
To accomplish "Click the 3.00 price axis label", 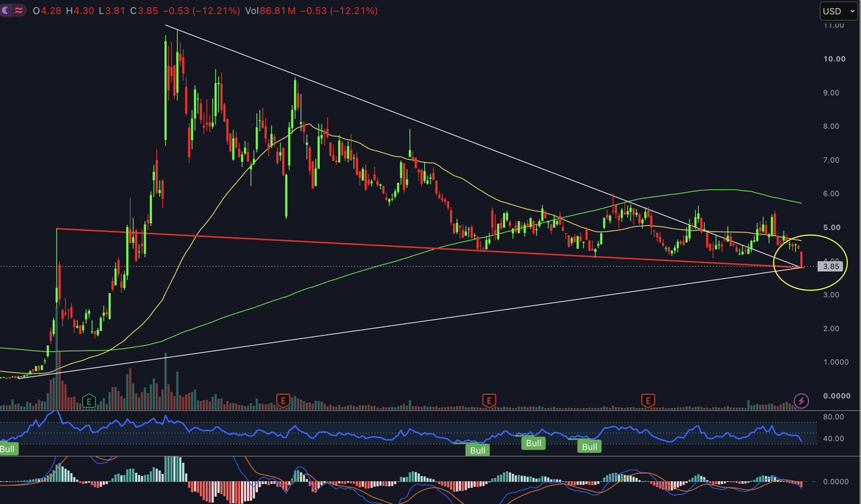I will (x=831, y=295).
